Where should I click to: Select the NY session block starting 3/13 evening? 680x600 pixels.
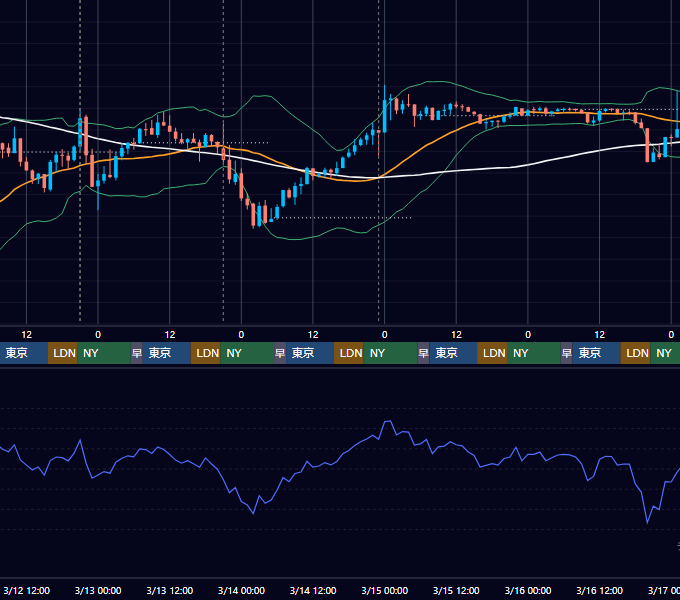(247, 353)
